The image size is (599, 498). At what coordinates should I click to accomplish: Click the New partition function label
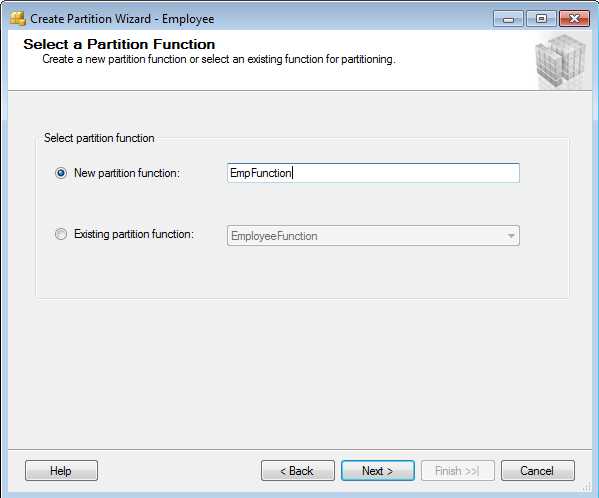point(127,173)
